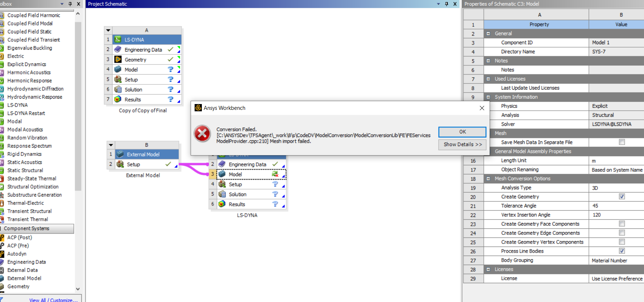Screen dimensions: 644x302
Task: Enable Create Geometry Vertex Components
Action: (622, 242)
